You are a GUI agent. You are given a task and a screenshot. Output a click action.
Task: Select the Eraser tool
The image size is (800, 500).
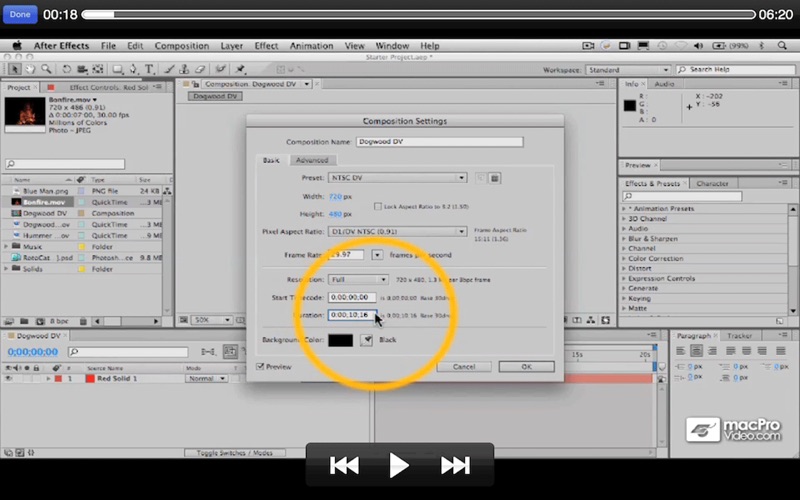click(200, 69)
